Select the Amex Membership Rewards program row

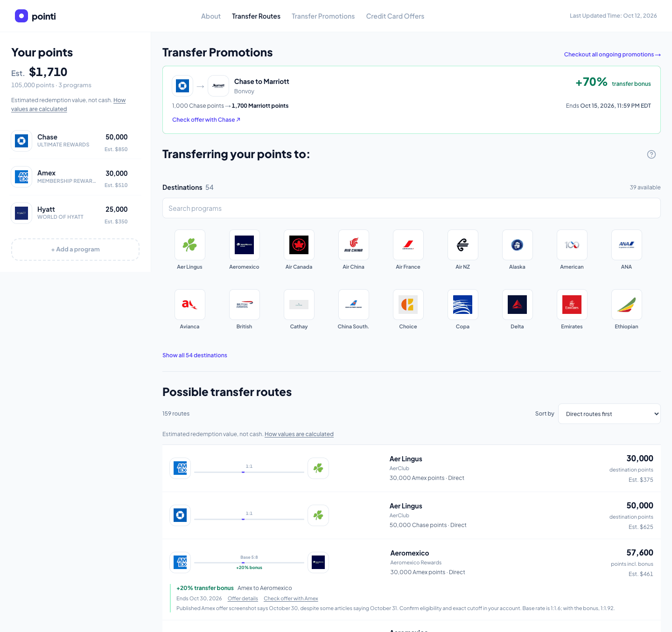pyautogui.click(x=75, y=177)
